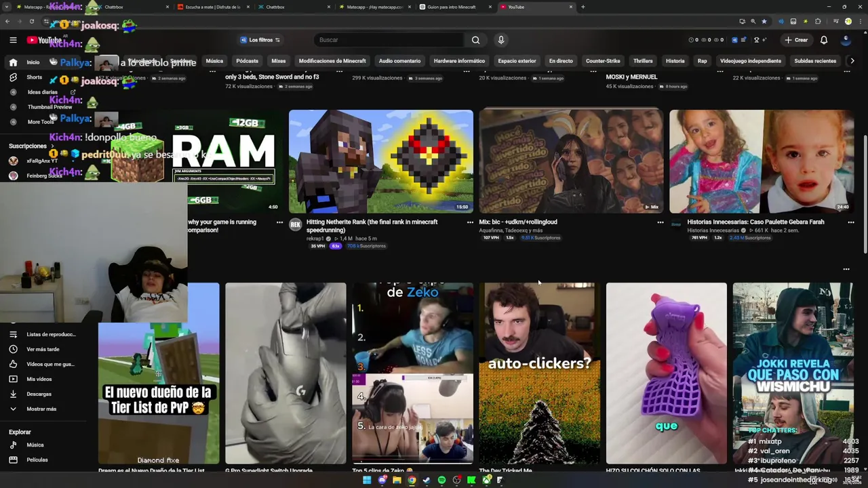Open Discord from the taskbar
This screenshot has width=868, height=488.
click(x=382, y=481)
